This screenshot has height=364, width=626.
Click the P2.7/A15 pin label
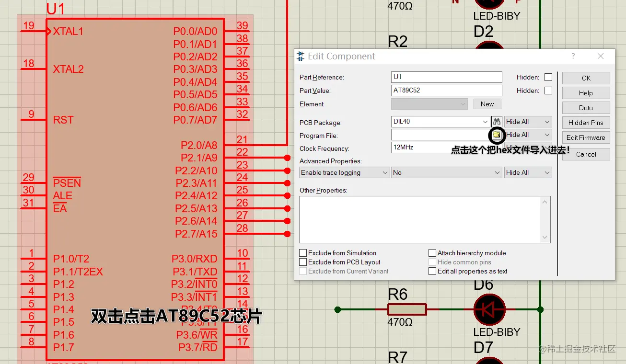pos(196,234)
